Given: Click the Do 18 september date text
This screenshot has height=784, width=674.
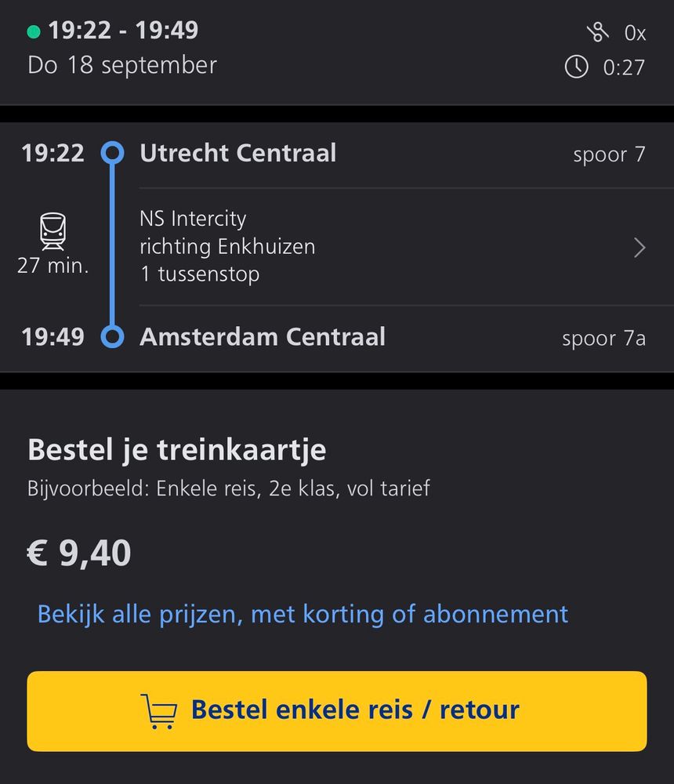Looking at the screenshot, I should (122, 66).
